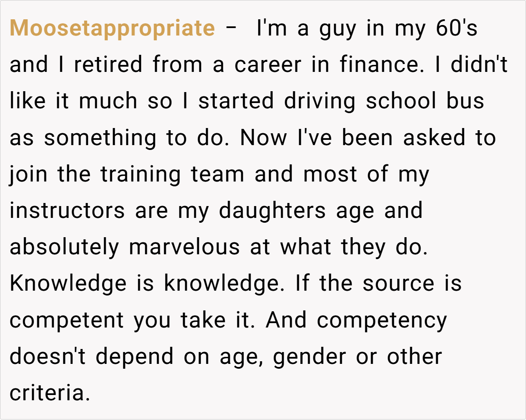Click the word "team" after "training"
526x420 pixels.
point(217,174)
